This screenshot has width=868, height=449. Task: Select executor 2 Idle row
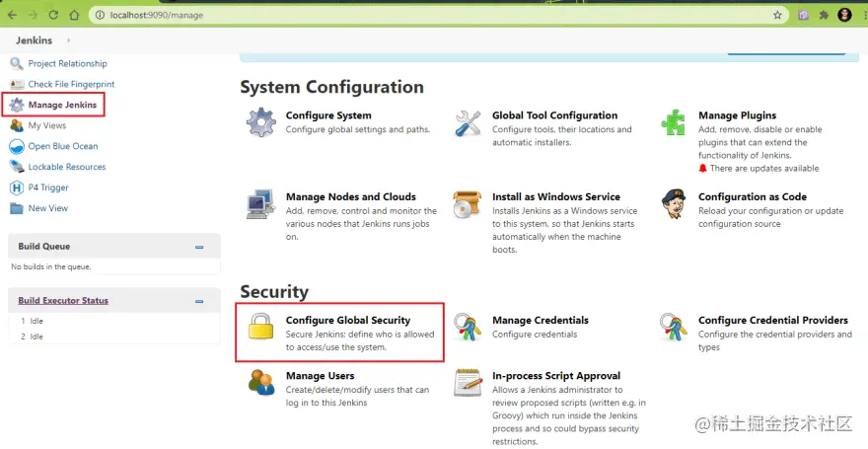[113, 337]
